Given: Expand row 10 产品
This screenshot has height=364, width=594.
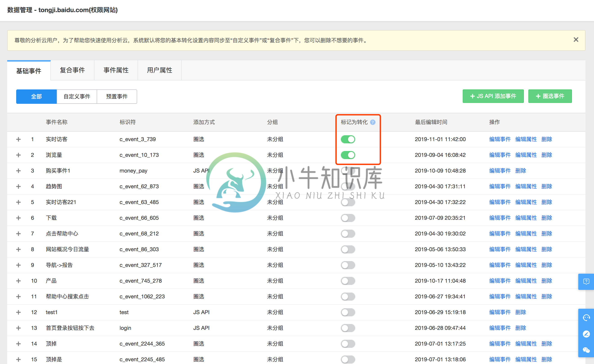Looking at the screenshot, I should coord(18,281).
